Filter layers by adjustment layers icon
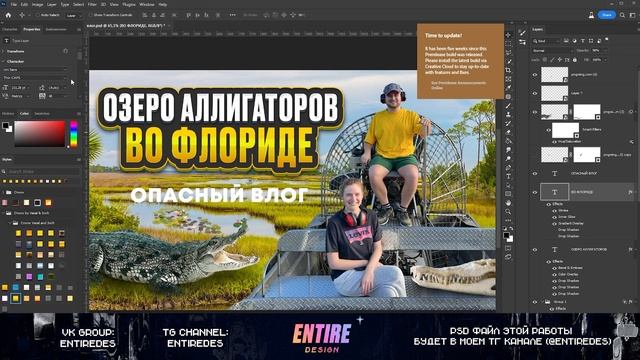The image size is (640, 360). point(574,41)
